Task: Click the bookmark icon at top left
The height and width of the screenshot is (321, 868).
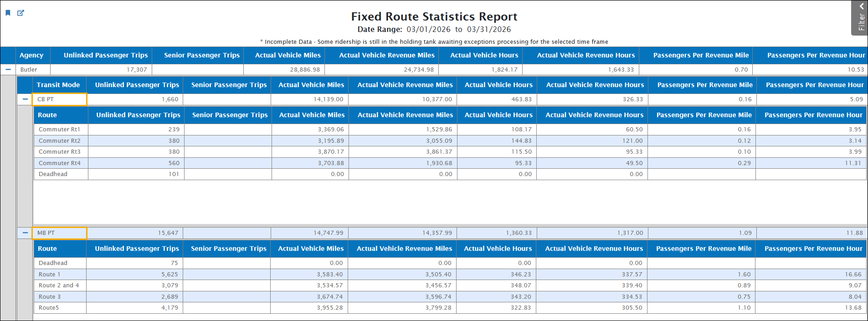Action: pos(8,13)
